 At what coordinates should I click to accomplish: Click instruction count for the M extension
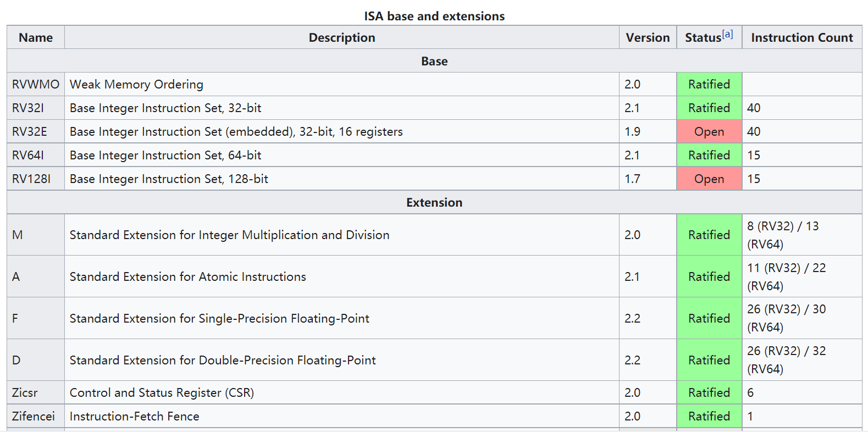coord(782,235)
